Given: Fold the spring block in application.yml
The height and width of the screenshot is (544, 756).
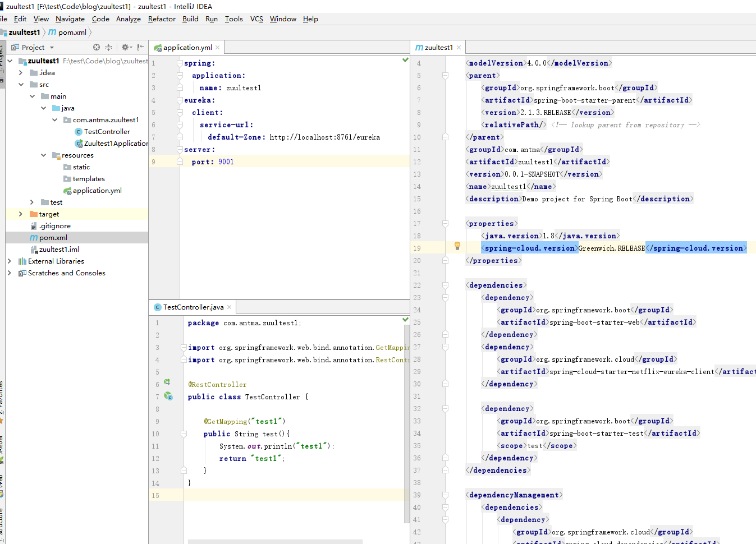Looking at the screenshot, I should (x=180, y=63).
